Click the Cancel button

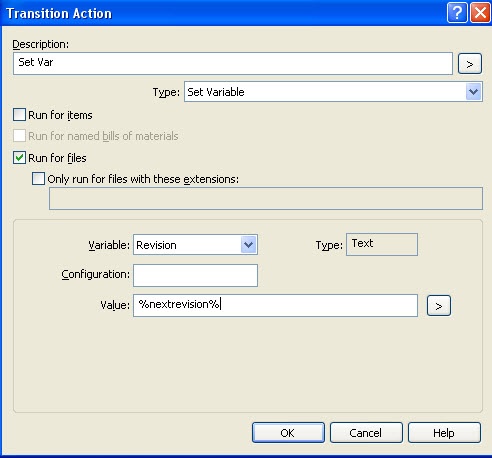pyautogui.click(x=366, y=433)
